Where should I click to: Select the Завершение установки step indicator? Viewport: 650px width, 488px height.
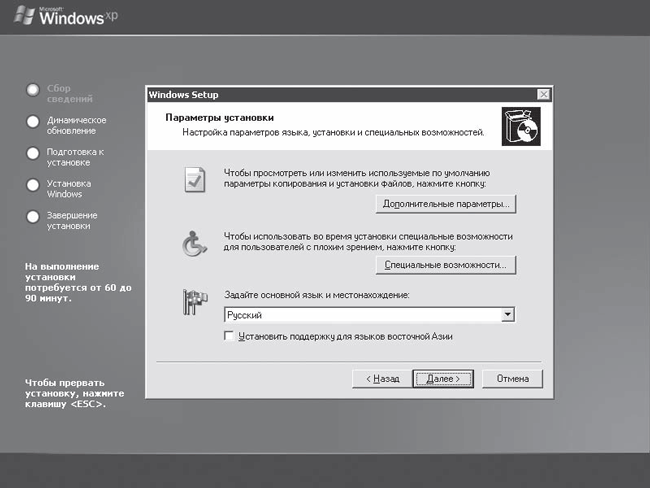[33, 216]
